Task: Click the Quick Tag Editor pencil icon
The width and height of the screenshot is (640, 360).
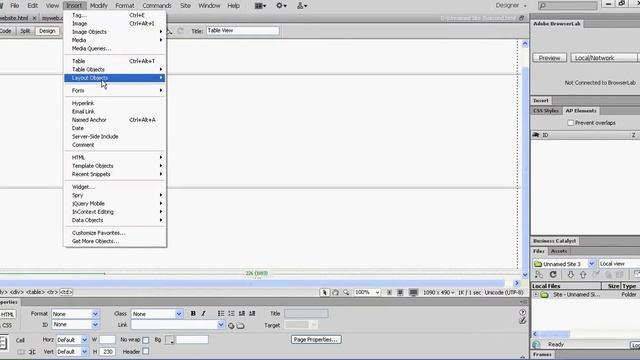Action: click(522, 321)
